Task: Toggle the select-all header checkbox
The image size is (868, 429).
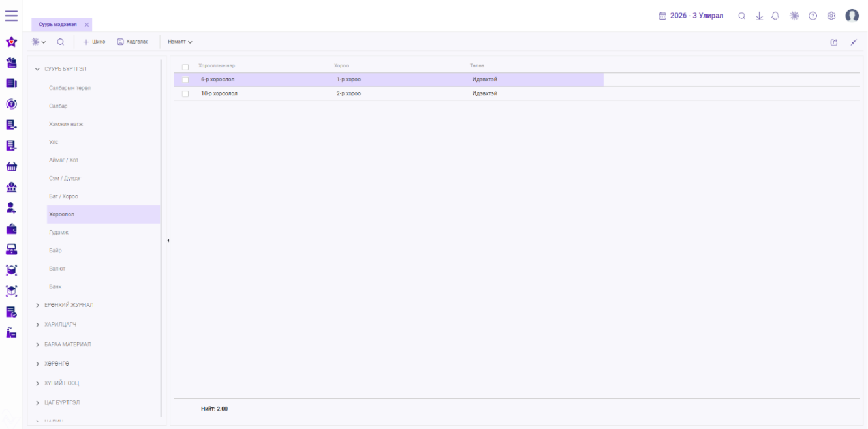Action: (x=185, y=67)
